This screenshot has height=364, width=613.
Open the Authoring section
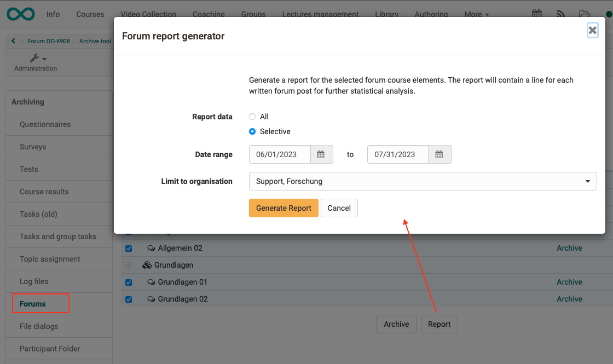click(x=431, y=14)
